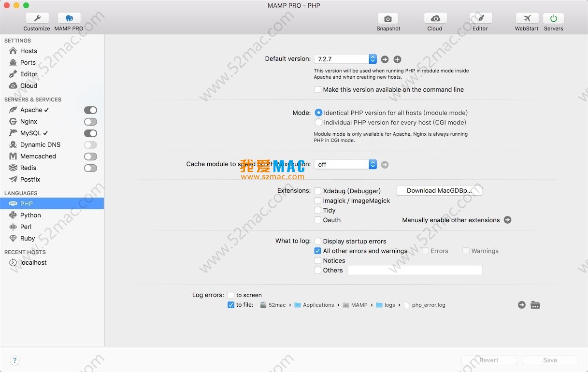The height and width of the screenshot is (372, 588).
Task: Take a Snapshot with the camera icon
Action: click(x=388, y=18)
